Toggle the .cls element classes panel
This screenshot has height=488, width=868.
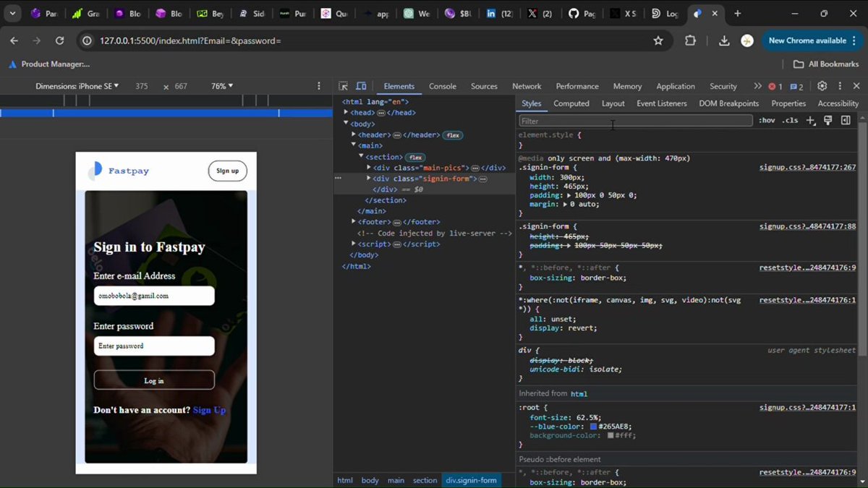tap(791, 121)
